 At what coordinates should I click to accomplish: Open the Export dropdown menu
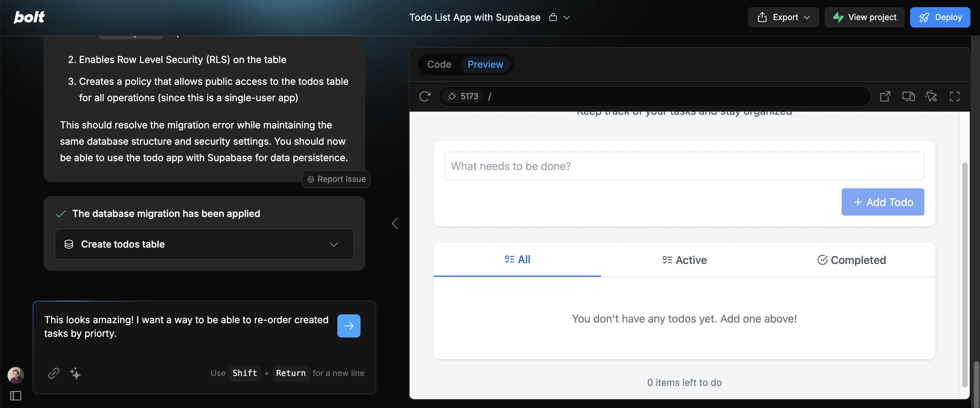[x=783, y=17]
